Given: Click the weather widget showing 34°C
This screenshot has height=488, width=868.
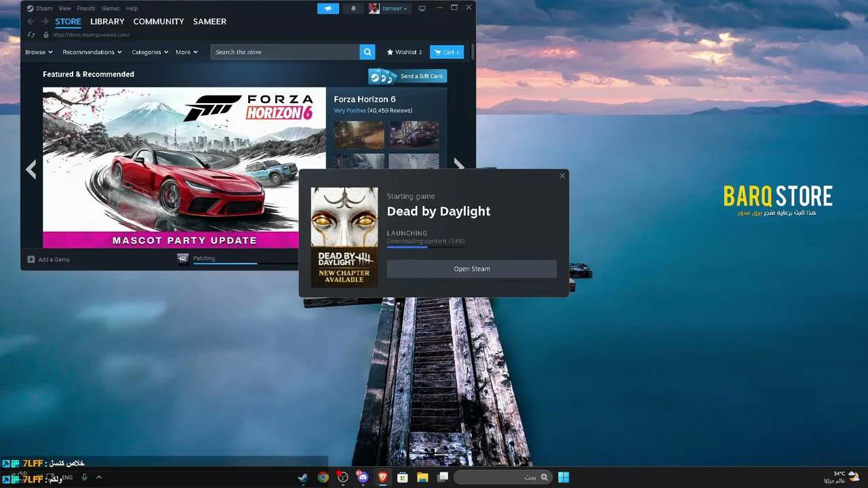Looking at the screenshot, I should coord(843,477).
